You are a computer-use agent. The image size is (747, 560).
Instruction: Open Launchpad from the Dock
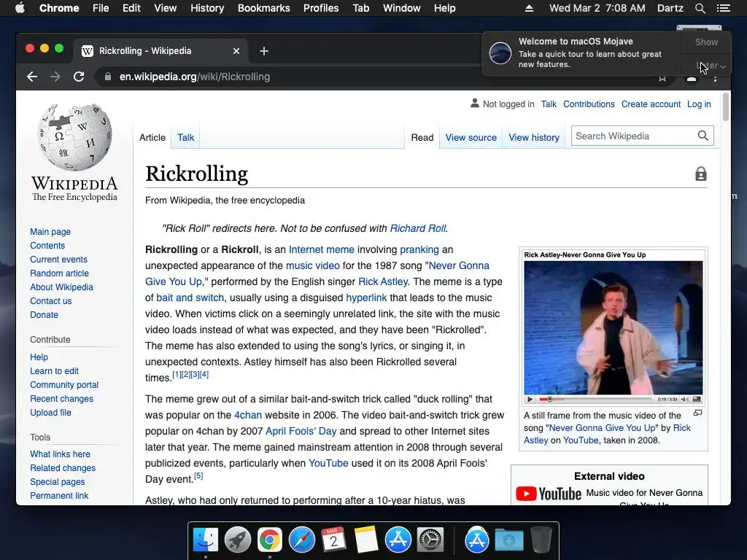[x=238, y=540]
